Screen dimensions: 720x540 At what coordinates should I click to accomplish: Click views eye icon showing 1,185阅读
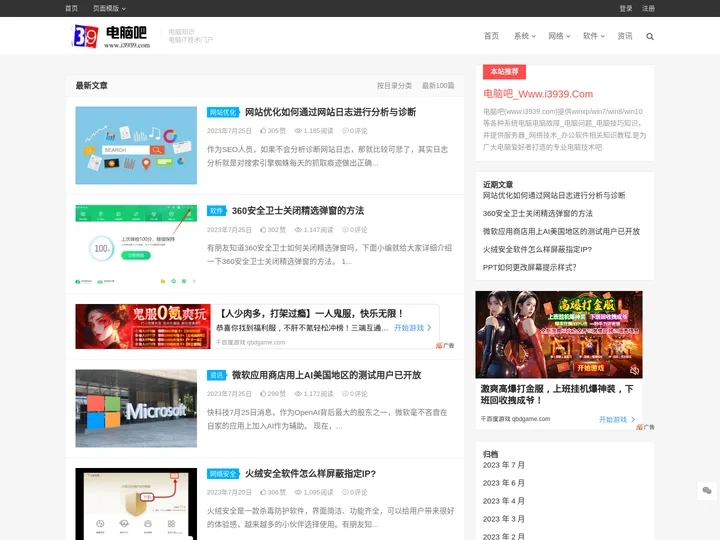pyautogui.click(x=298, y=131)
